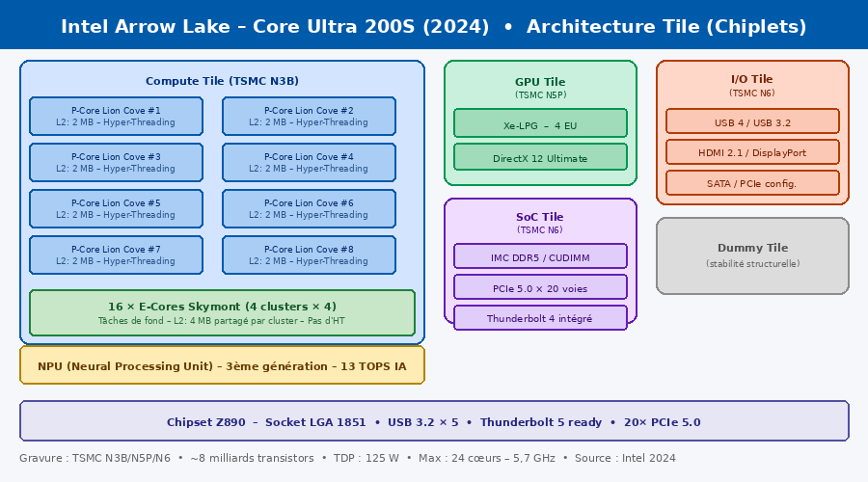Click the 16 × E-Cores Skymont block

coord(222,312)
